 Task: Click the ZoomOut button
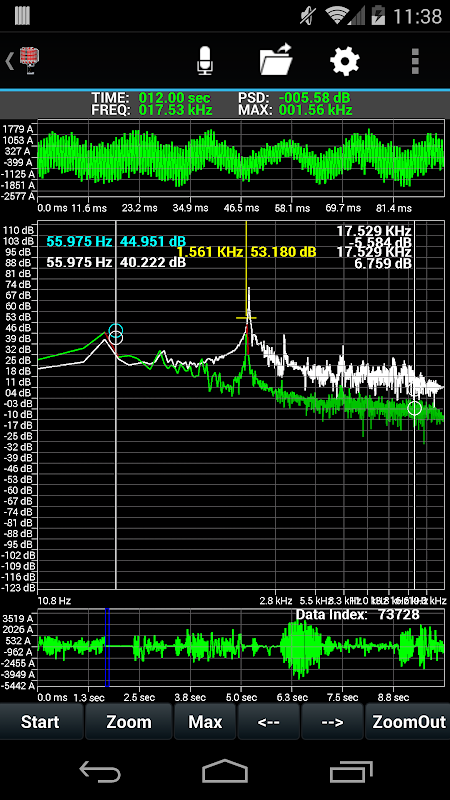[407, 722]
